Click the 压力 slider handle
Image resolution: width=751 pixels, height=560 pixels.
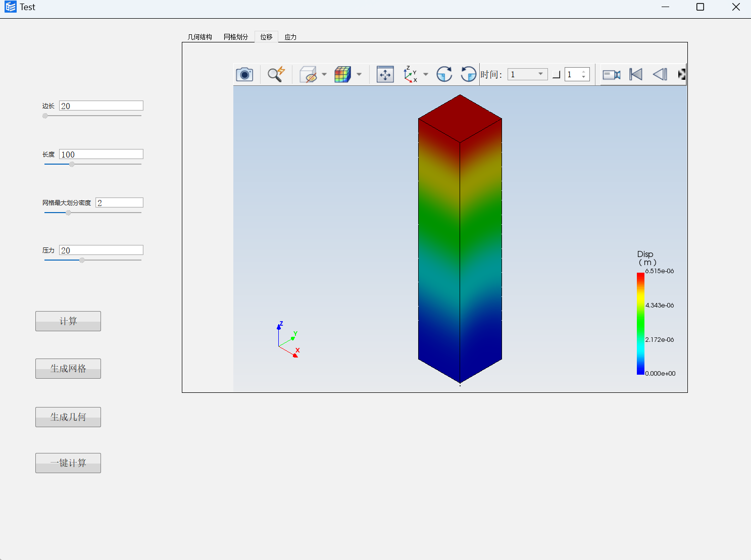[82, 260]
